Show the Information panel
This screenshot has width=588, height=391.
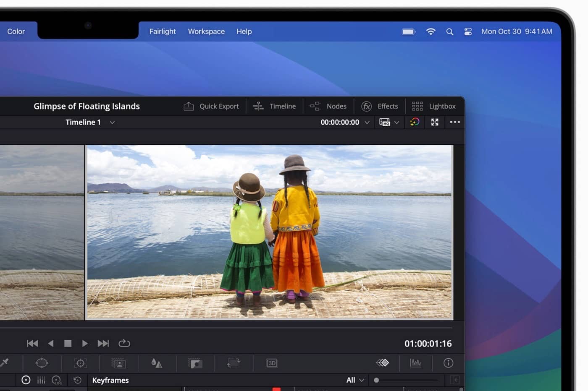[449, 363]
